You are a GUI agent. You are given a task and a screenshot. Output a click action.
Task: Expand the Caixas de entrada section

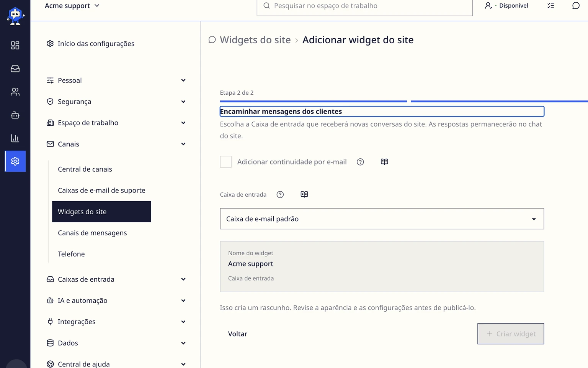tap(116, 279)
